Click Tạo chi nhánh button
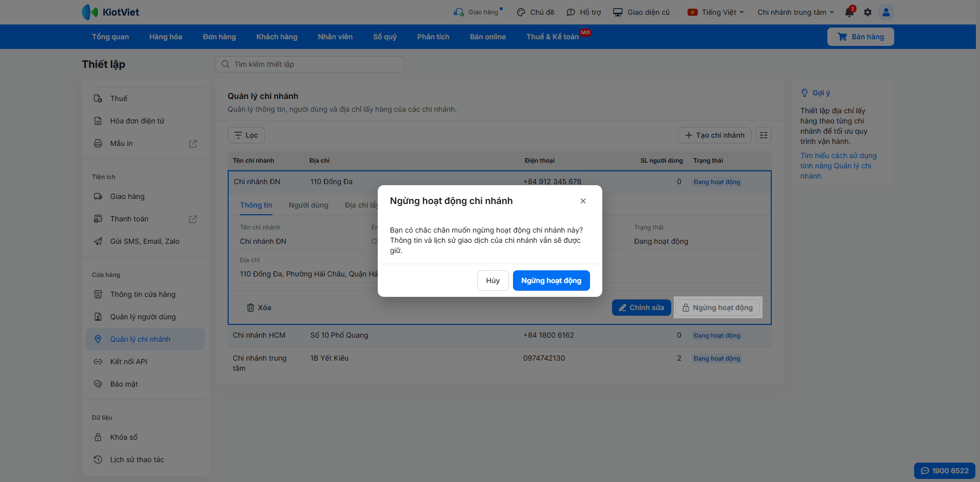Screen dimensions: 980x482 [x=715, y=135]
